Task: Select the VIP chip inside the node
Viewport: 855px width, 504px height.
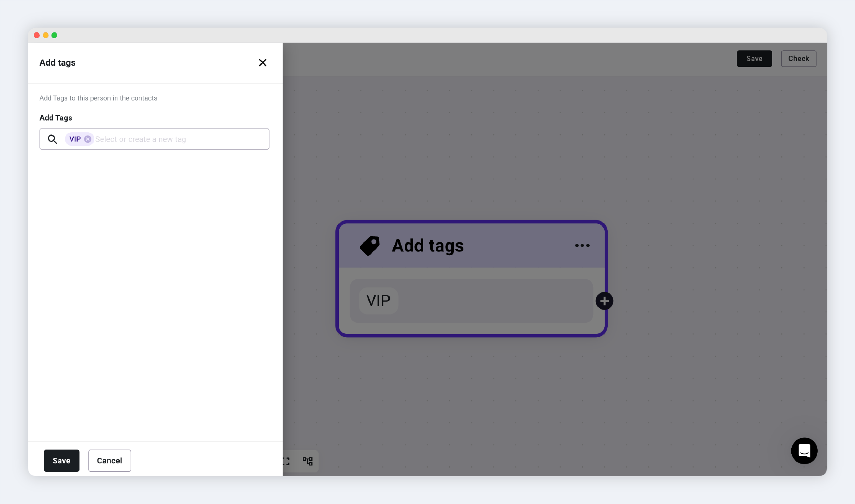Action: pyautogui.click(x=378, y=301)
